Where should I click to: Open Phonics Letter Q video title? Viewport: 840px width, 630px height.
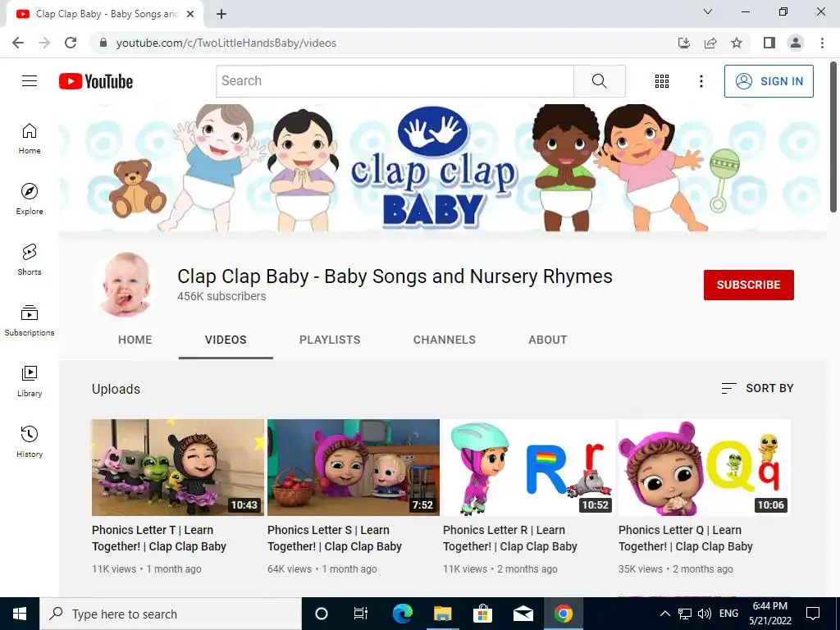686,538
